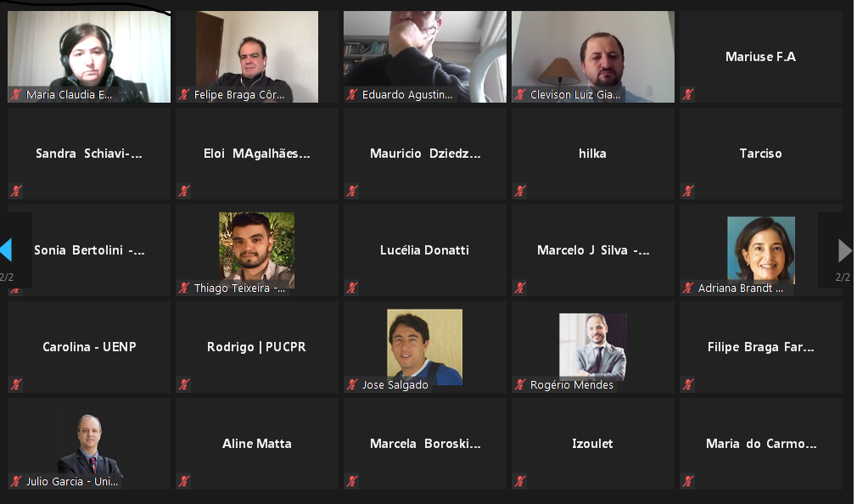Screen dimensions: 857x504
Task: Click muted mic icon on Aline Matta tile
Action: [184, 481]
